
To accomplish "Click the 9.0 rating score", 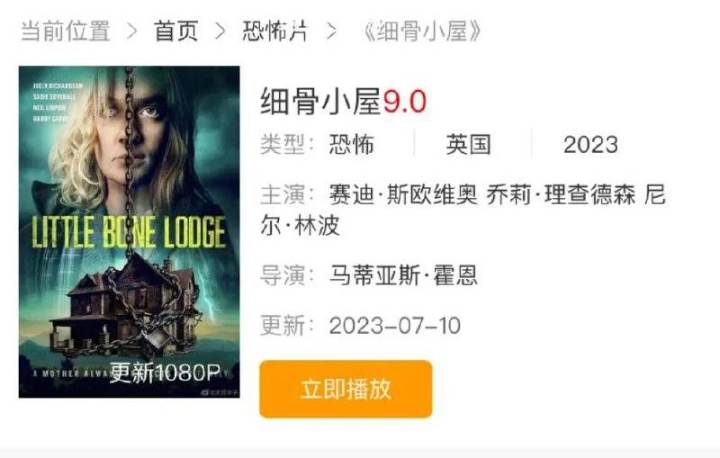I will pos(405,102).
